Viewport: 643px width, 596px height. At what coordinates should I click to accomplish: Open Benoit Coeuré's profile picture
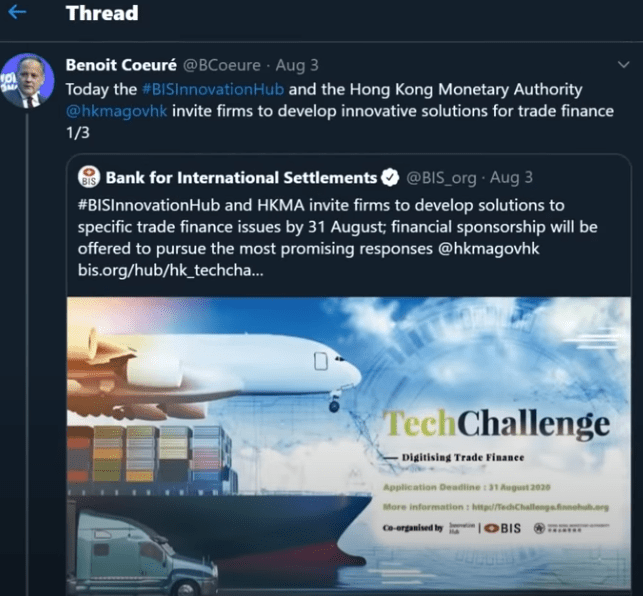[x=27, y=82]
